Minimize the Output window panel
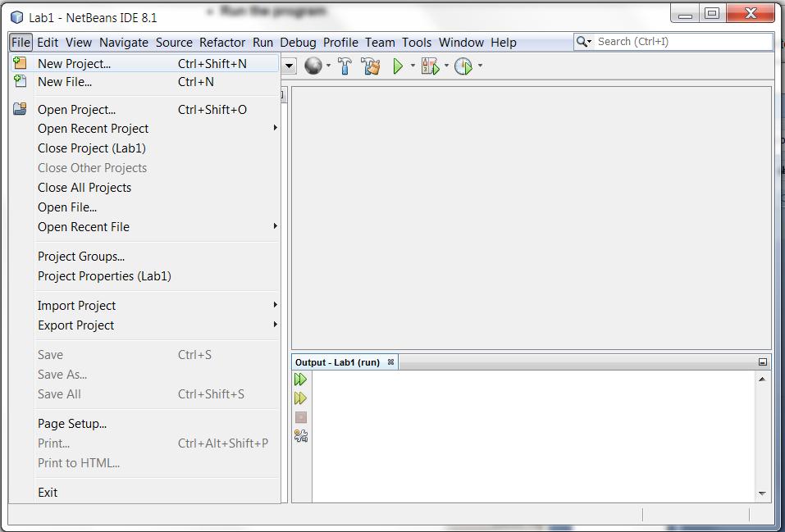 pos(763,361)
